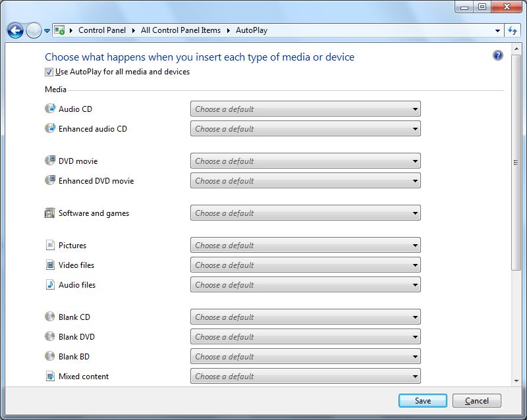Click the Mixed content icon
Image resolution: width=527 pixels, height=420 pixels.
pos(50,376)
